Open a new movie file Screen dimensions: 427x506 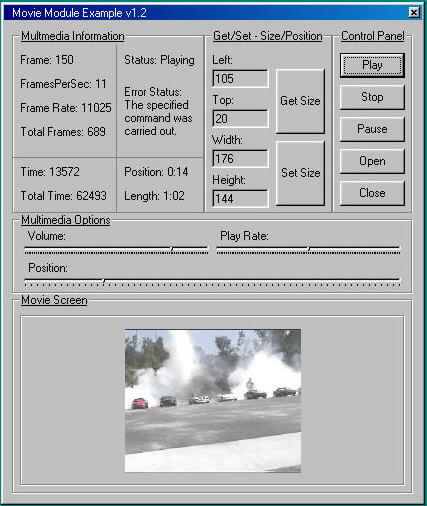(372, 161)
